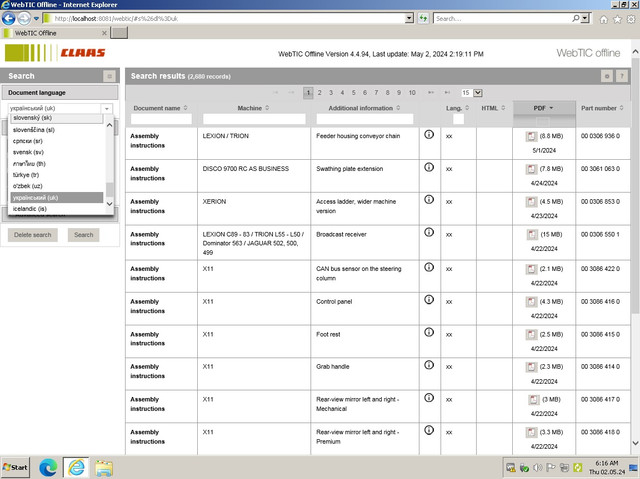Refresh the page in Internet Explorer

coord(423,18)
